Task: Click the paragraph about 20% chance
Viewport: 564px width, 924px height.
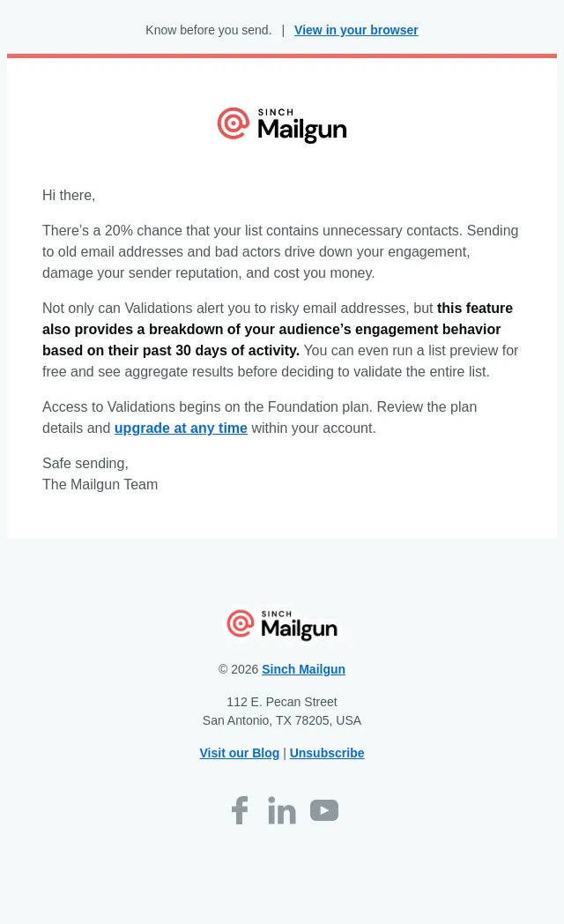Action: click(x=280, y=251)
